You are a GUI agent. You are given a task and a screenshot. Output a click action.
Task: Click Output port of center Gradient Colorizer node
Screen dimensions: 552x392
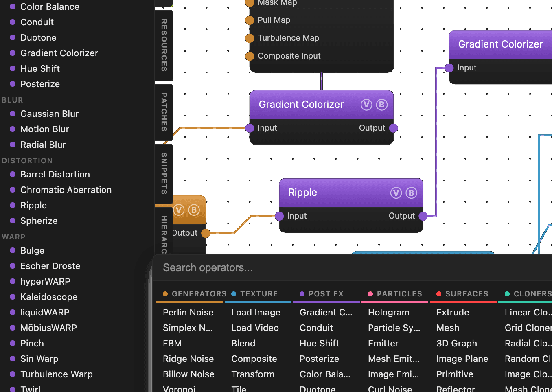pyautogui.click(x=393, y=128)
